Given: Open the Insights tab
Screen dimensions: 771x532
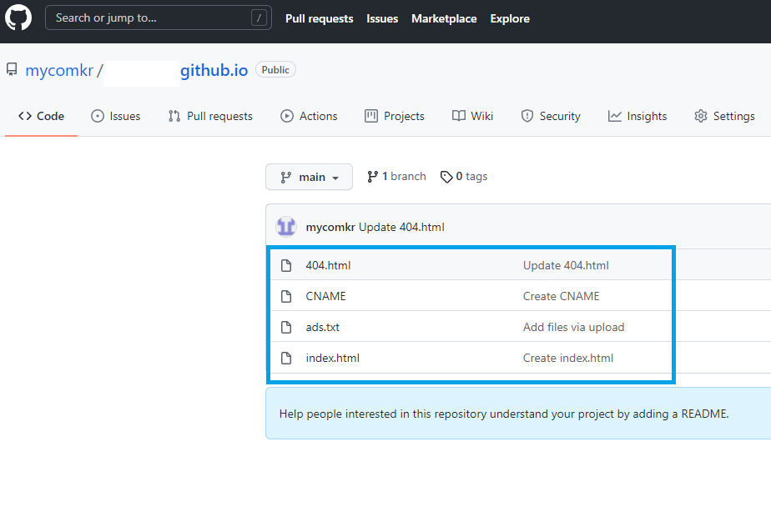Looking at the screenshot, I should click(637, 116).
